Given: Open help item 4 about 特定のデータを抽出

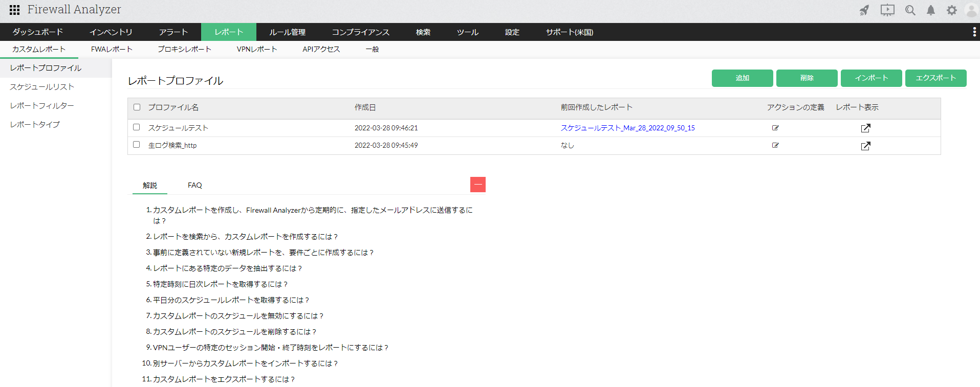Looking at the screenshot, I should 228,268.
